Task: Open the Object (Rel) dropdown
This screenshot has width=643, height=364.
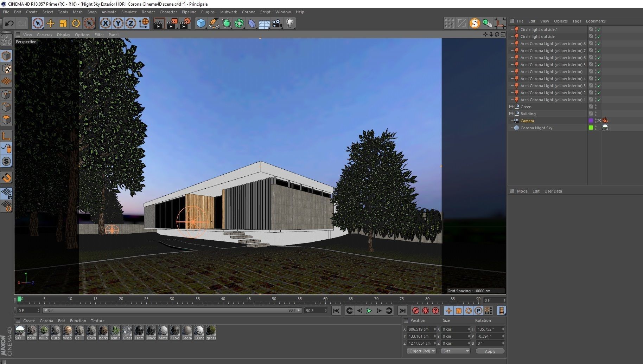Action: (x=421, y=351)
